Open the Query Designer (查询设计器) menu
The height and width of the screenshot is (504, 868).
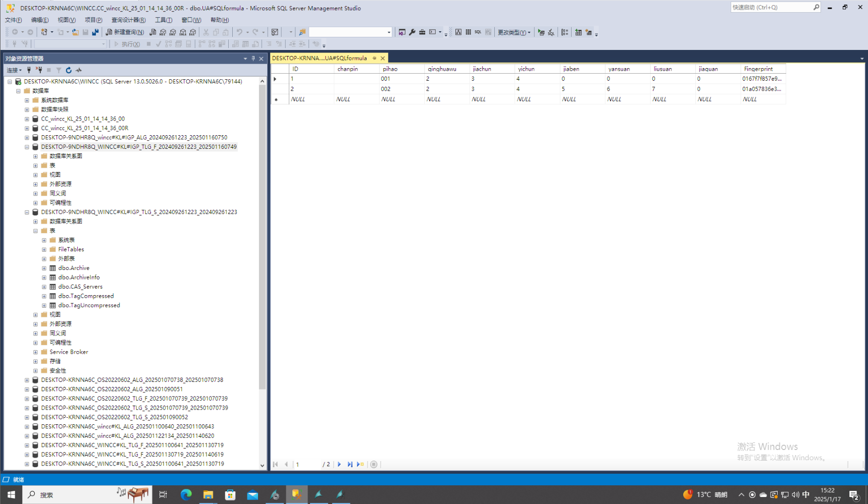(128, 20)
